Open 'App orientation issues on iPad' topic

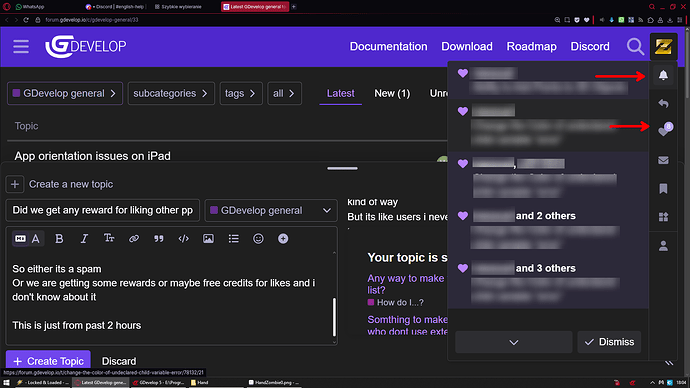point(92,156)
